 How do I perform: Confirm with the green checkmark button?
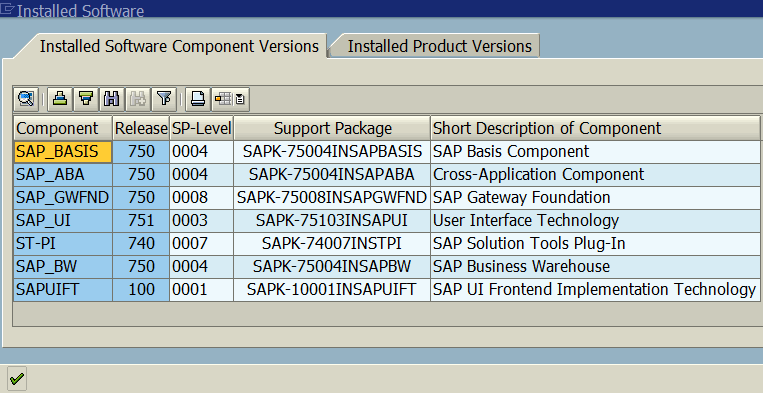click(17, 378)
